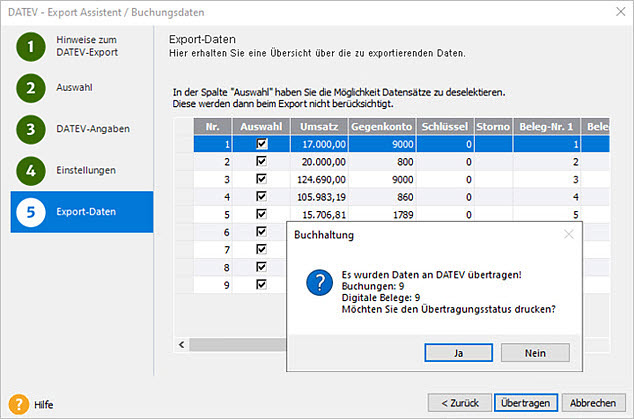The height and width of the screenshot is (419, 634).
Task: Select Umsatz cell 17.000,00
Action: pos(319,144)
